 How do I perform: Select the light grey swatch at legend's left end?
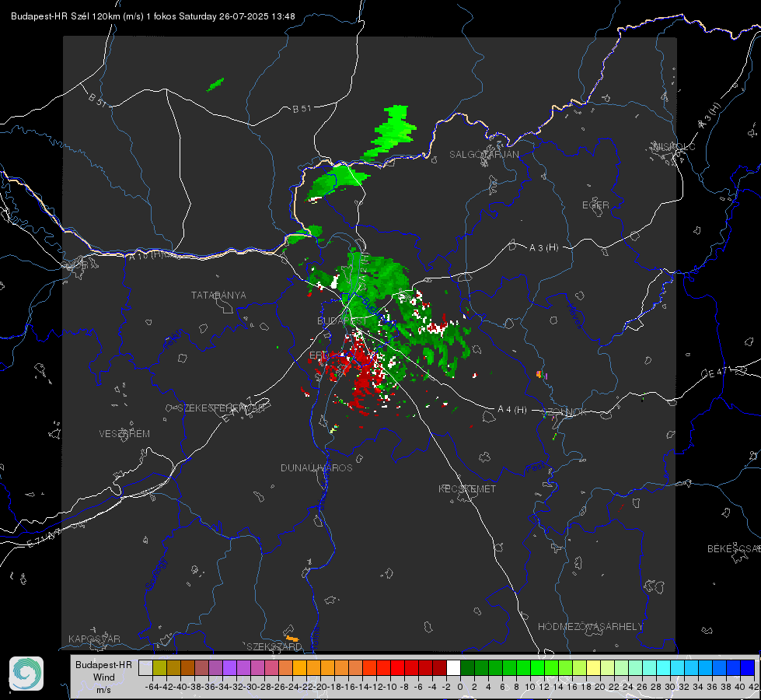pos(145,667)
